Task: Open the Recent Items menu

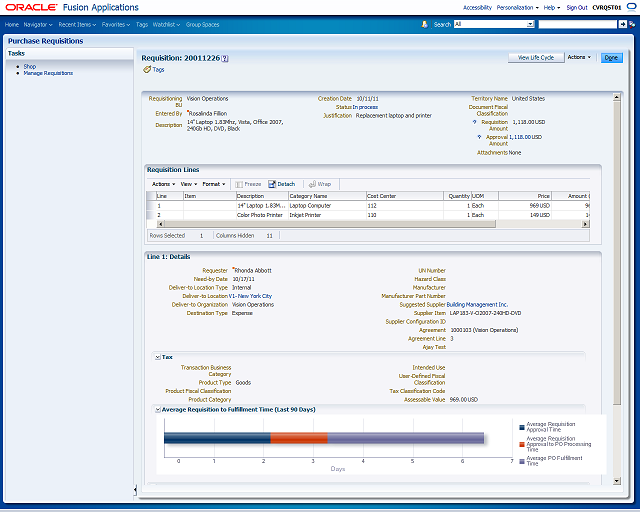Action: tap(77, 25)
